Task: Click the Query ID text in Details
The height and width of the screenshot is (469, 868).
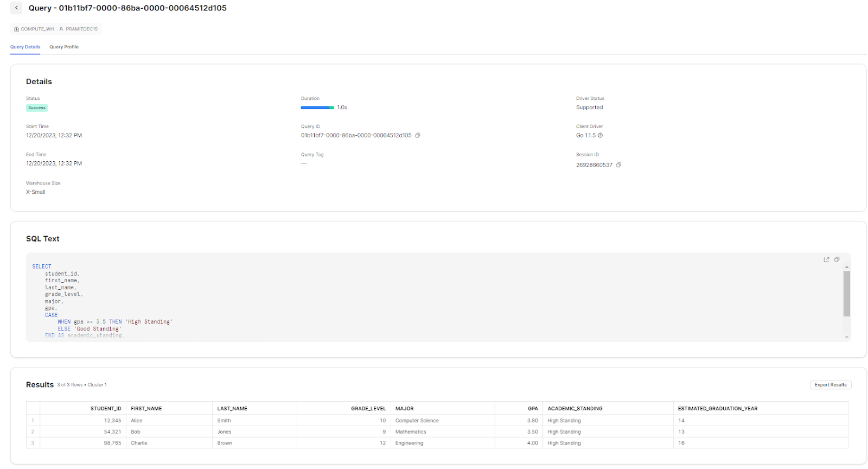Action: click(x=356, y=136)
